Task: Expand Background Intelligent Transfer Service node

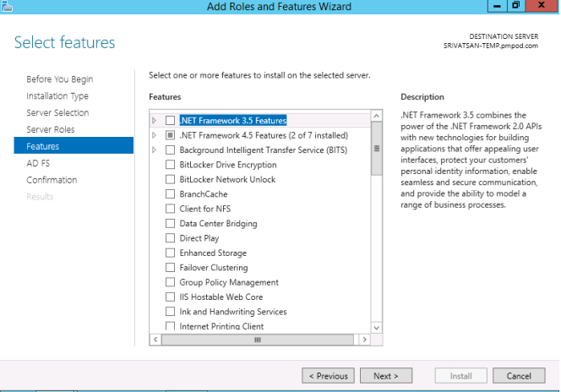Action: 155,150
